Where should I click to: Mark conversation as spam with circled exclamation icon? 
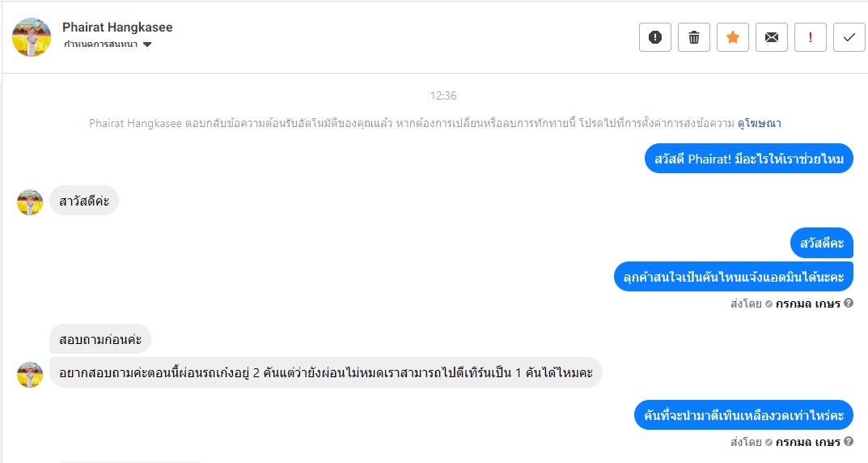[x=655, y=37]
